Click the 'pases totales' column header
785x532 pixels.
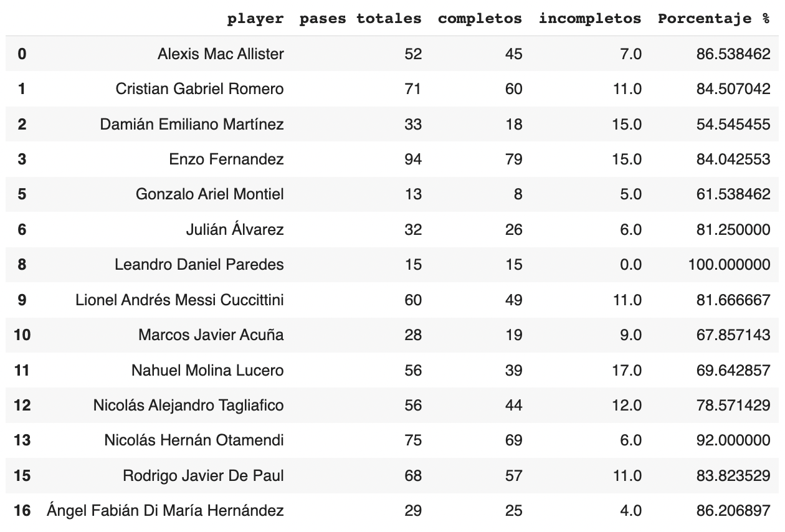click(x=361, y=19)
